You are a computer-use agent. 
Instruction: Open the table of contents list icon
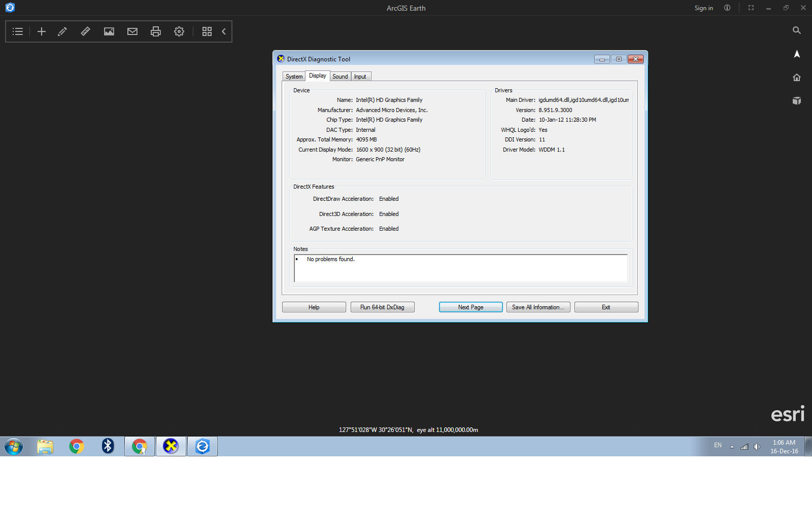[18, 31]
